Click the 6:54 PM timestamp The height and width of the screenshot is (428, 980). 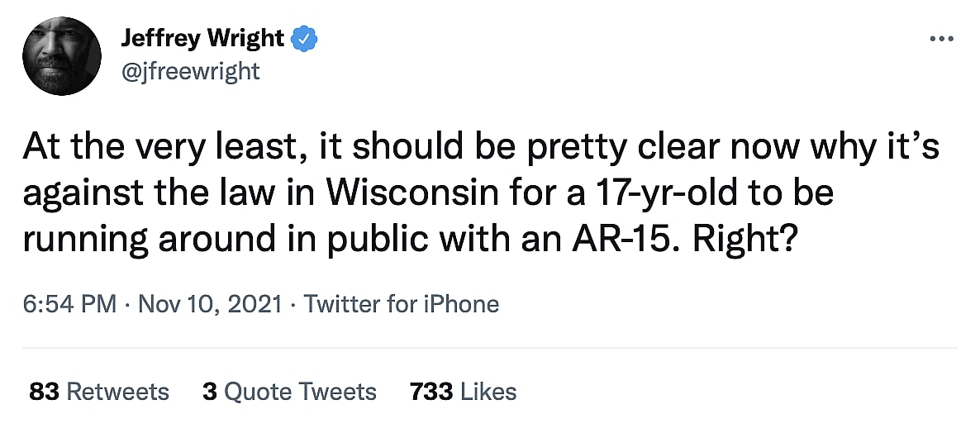pyautogui.click(x=70, y=304)
